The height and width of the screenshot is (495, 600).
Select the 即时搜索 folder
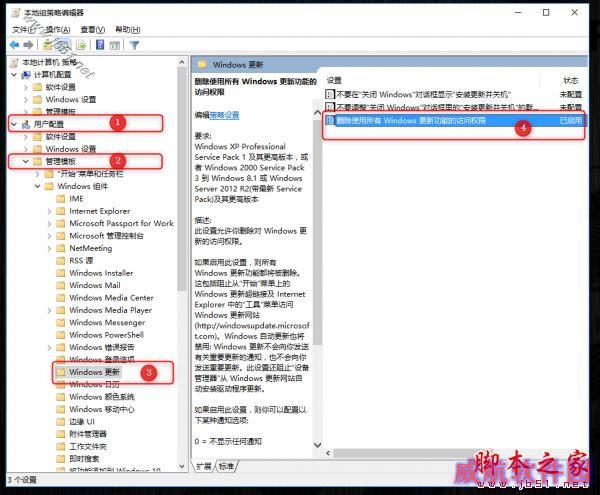(x=84, y=459)
